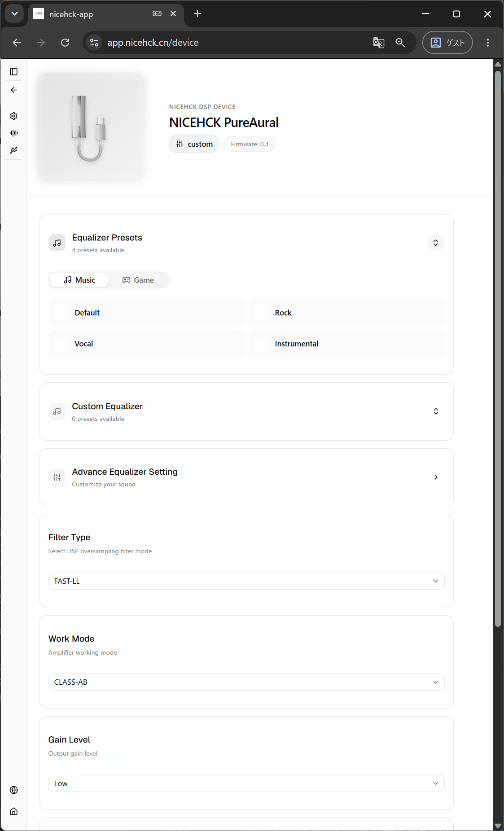The width and height of the screenshot is (504, 831).
Task: Click the plug connection sidebar icon
Action: [x=14, y=150]
